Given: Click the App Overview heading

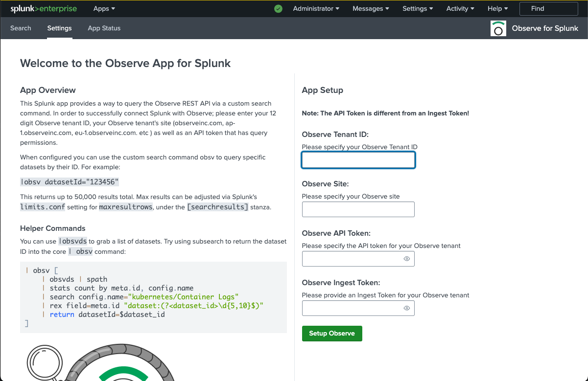Looking at the screenshot, I should [x=48, y=90].
